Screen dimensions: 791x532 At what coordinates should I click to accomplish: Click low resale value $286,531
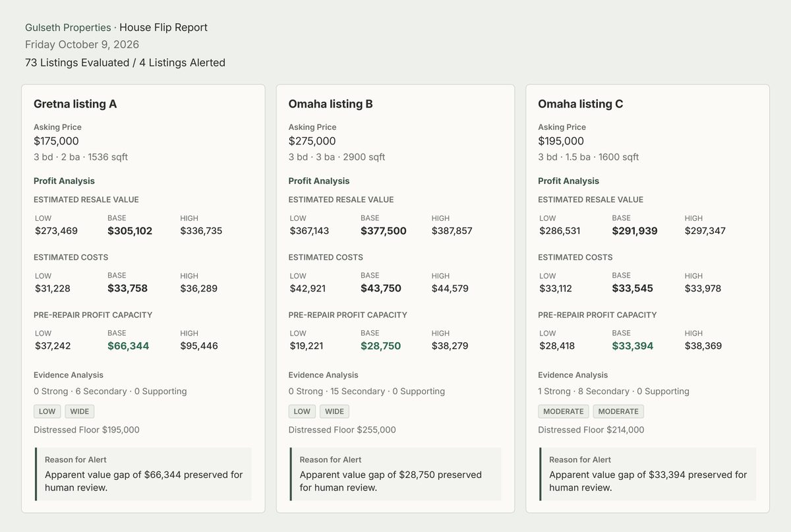(x=560, y=231)
